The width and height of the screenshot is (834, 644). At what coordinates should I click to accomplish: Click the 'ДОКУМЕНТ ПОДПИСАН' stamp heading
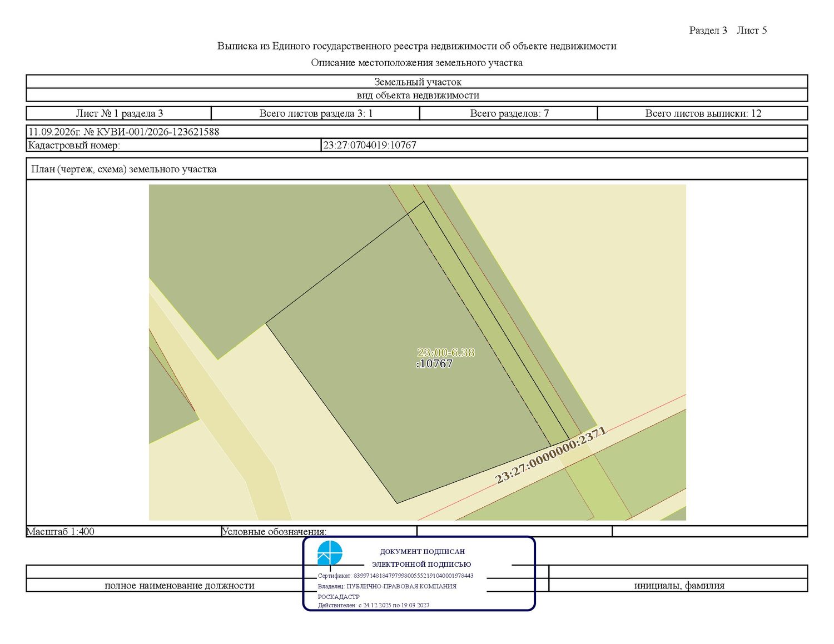(x=423, y=551)
